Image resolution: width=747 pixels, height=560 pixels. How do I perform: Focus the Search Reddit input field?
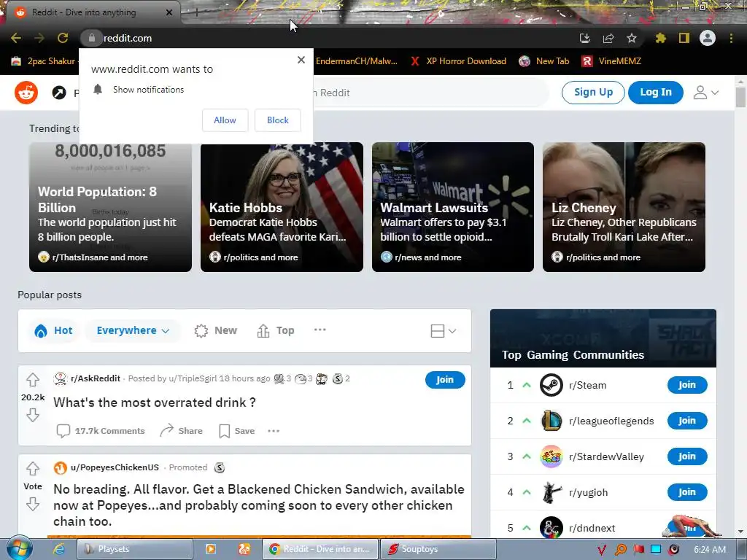point(431,93)
